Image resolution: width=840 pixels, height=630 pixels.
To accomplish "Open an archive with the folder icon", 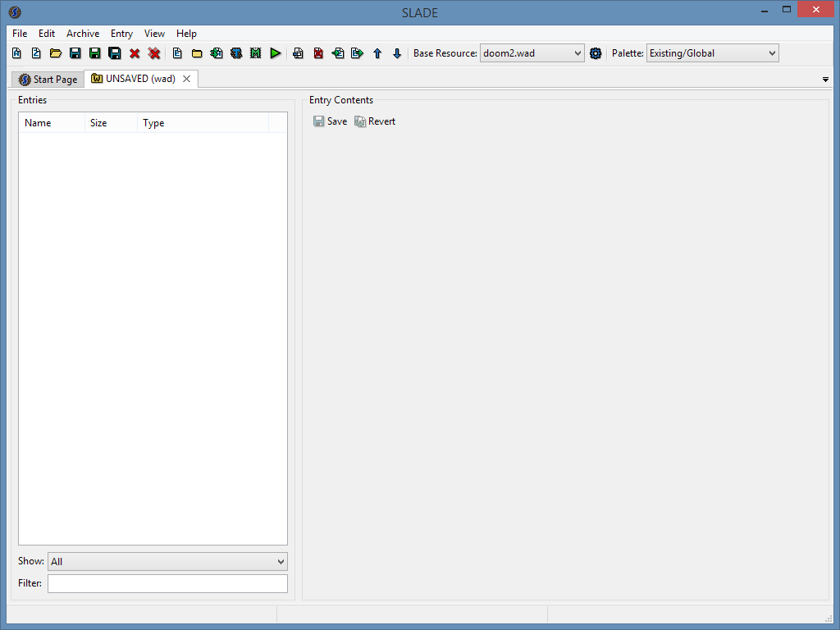I will point(56,53).
